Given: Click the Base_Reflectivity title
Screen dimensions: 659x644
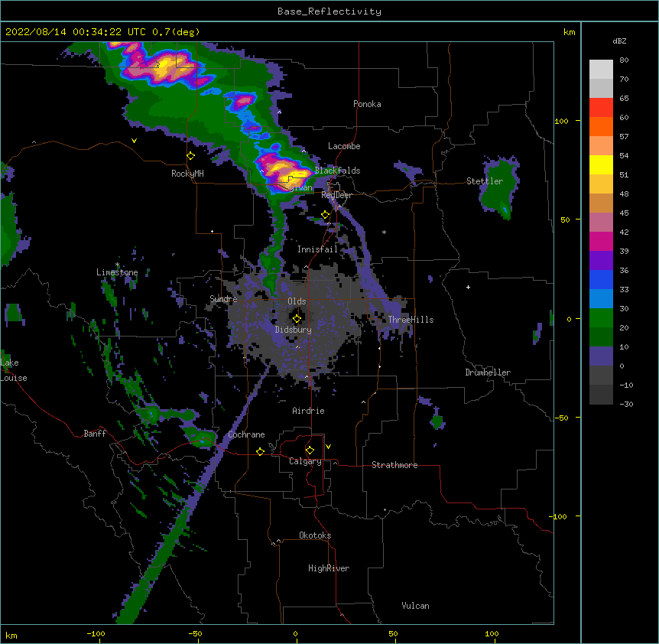Looking at the screenshot, I should 329,11.
